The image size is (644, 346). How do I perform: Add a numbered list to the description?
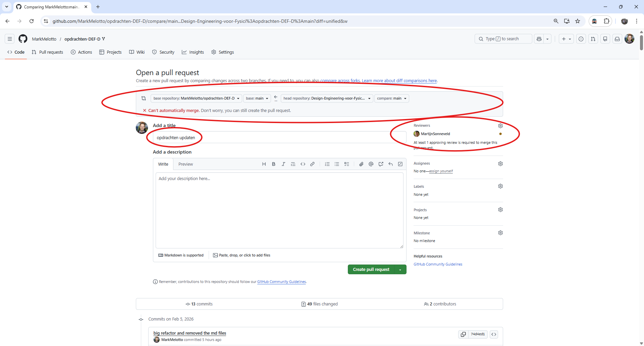pos(327,164)
